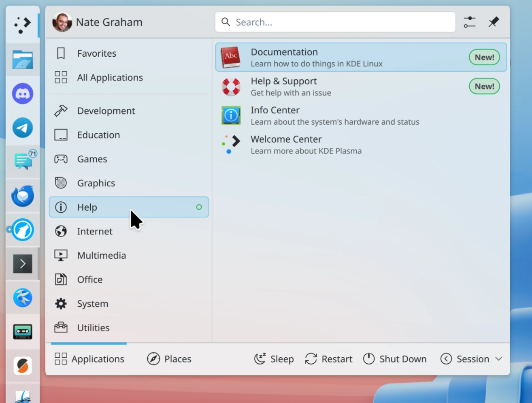The height and width of the screenshot is (403, 532).
Task: Launch Dolphin file manager from the panel
Action: click(22, 60)
